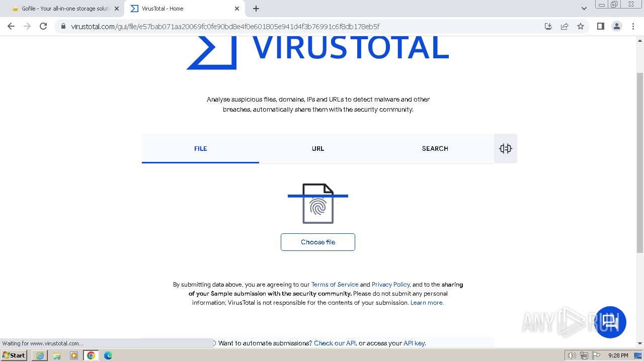Go back with the browser back arrow

[11, 26]
